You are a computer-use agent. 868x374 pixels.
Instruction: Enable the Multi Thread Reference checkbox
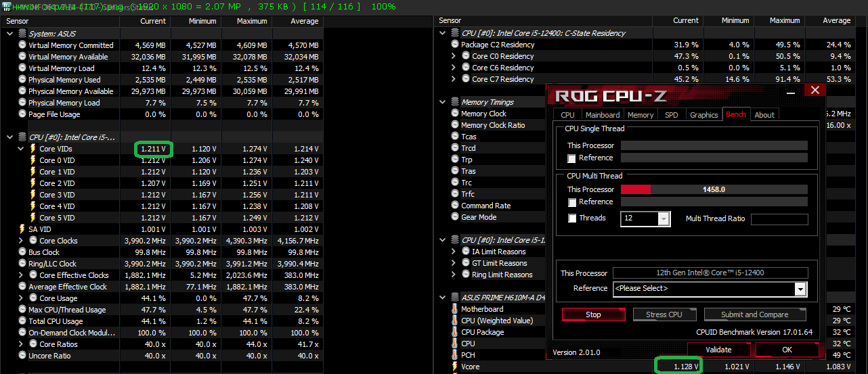572,202
